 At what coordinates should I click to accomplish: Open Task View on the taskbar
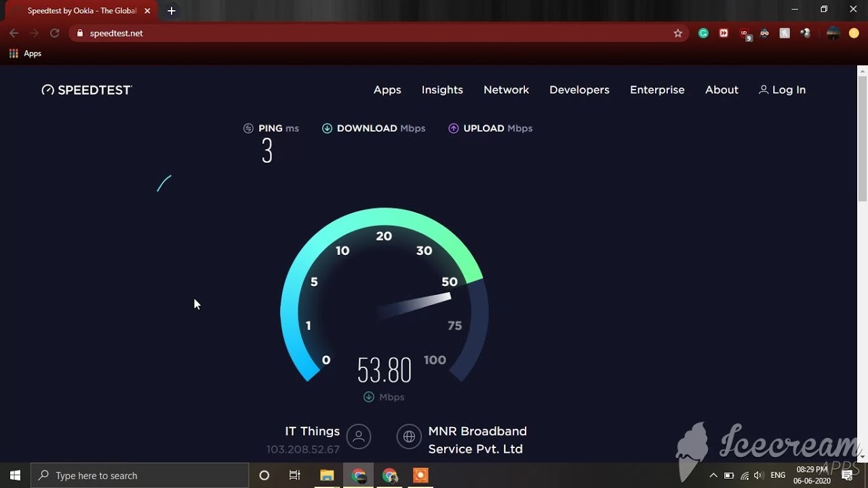(x=294, y=475)
